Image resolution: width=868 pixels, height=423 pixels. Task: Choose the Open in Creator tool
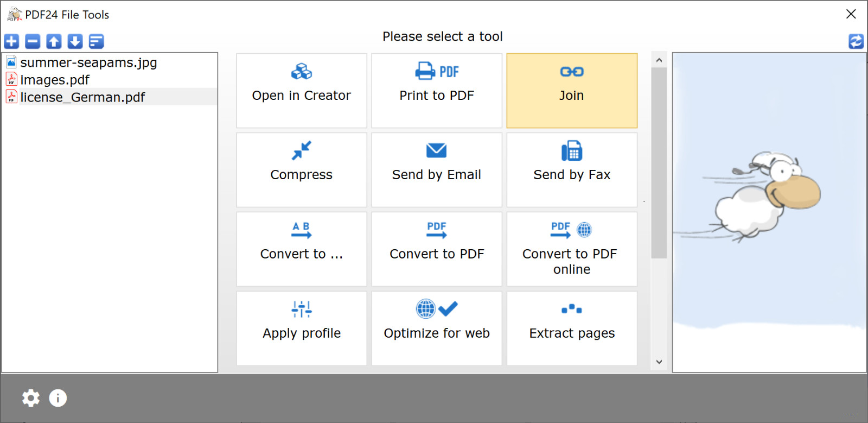pos(302,91)
